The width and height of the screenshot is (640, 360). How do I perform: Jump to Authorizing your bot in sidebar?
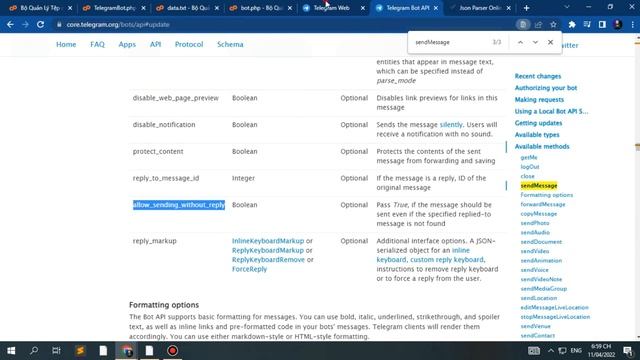tap(546, 88)
